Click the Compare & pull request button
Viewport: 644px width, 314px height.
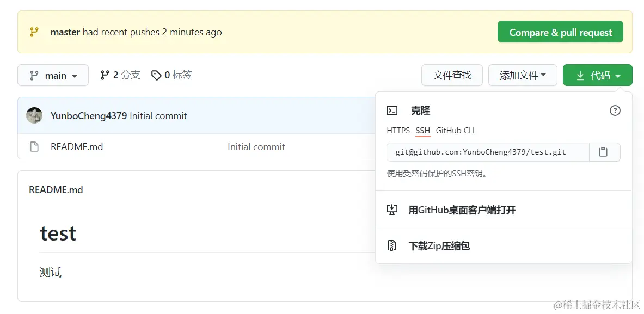[560, 32]
